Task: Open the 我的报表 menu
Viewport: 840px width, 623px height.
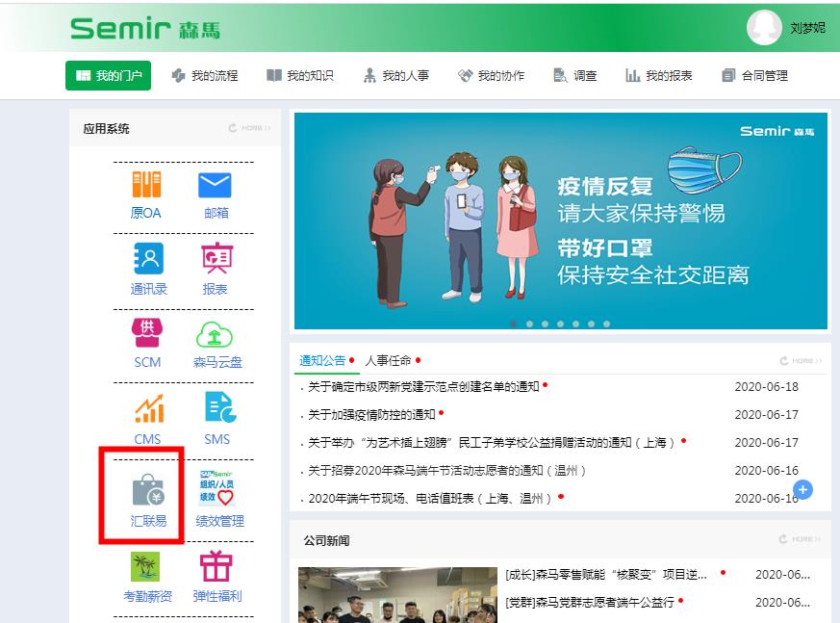Action: 659,76
